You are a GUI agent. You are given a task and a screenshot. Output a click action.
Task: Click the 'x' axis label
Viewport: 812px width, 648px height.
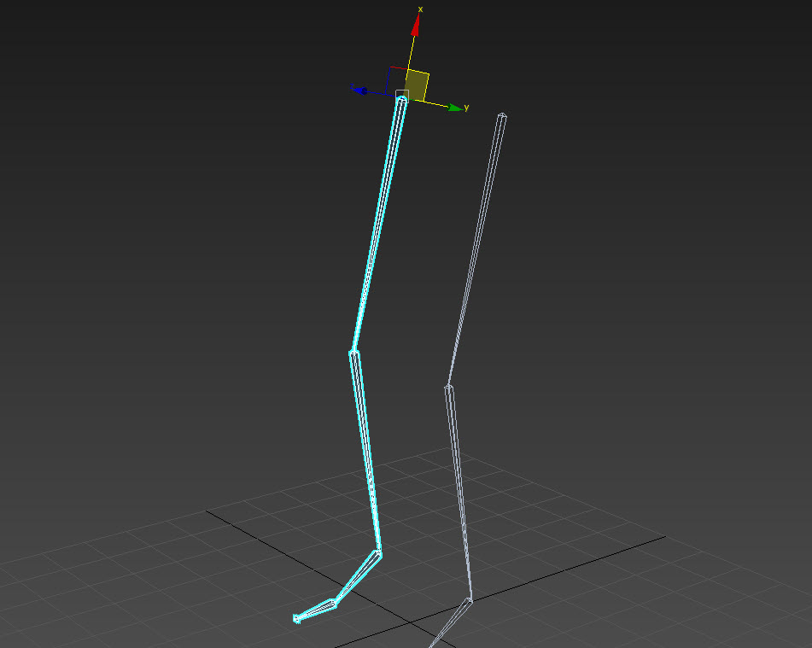pos(420,9)
